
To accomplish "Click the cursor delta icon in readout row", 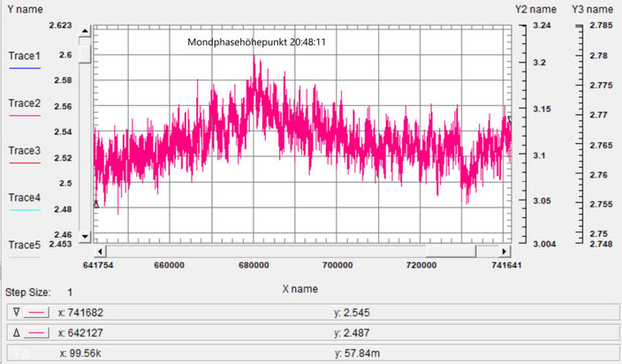I will point(20,353).
